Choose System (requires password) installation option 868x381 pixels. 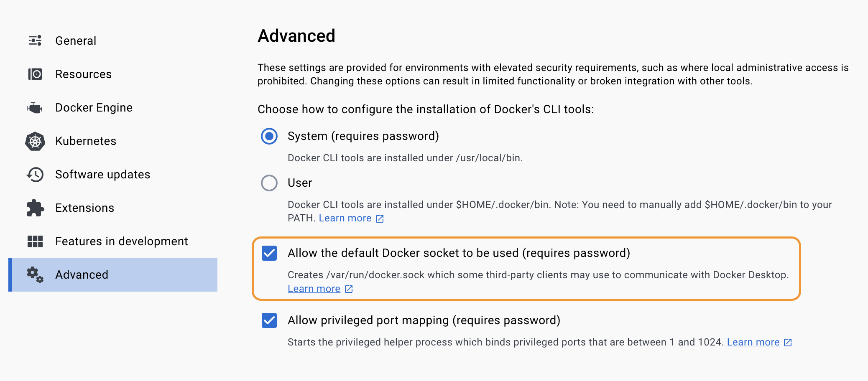click(269, 136)
